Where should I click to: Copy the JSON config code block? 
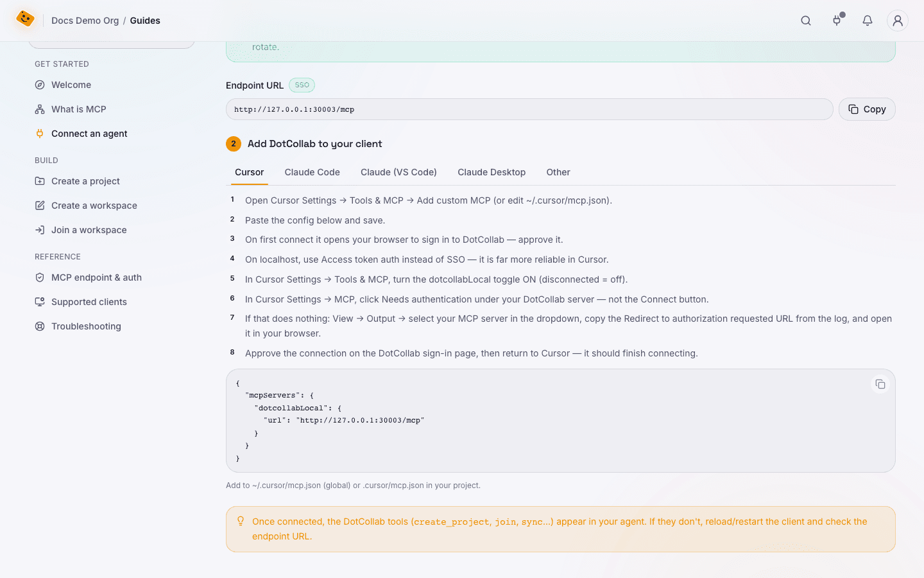[880, 384]
